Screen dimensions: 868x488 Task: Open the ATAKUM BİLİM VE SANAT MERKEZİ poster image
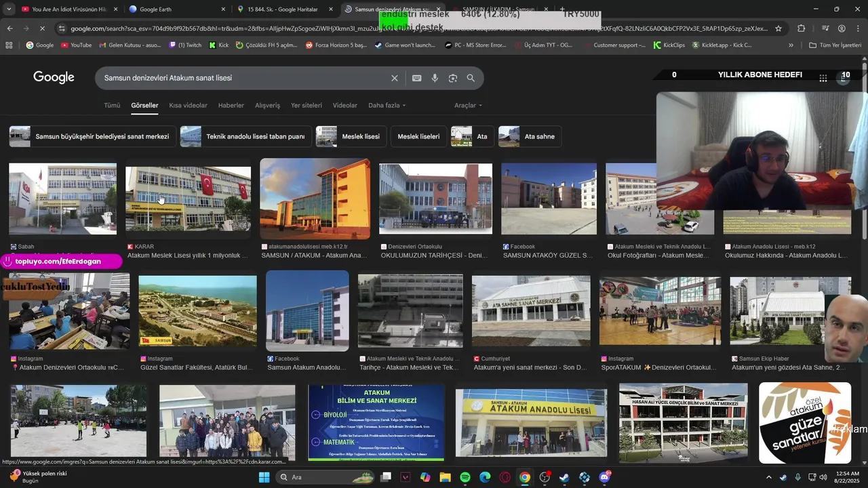tap(376, 422)
